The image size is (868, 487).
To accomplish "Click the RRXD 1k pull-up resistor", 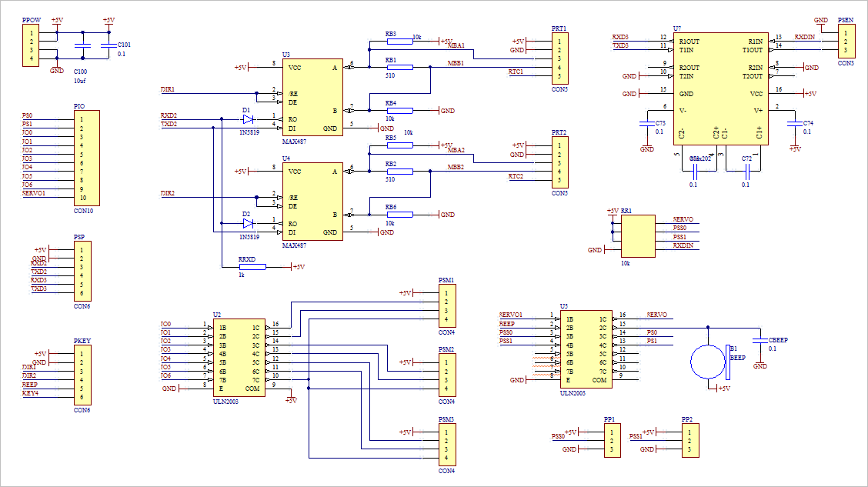I will 252,267.
